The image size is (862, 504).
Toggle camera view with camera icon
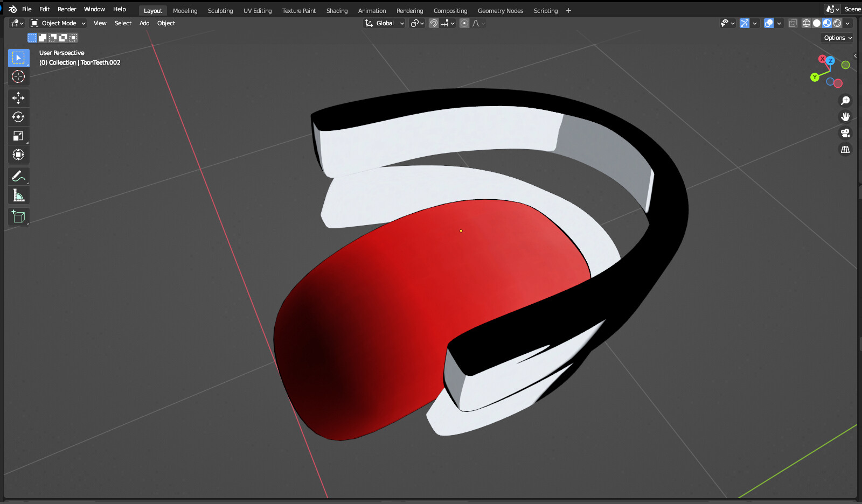845,133
